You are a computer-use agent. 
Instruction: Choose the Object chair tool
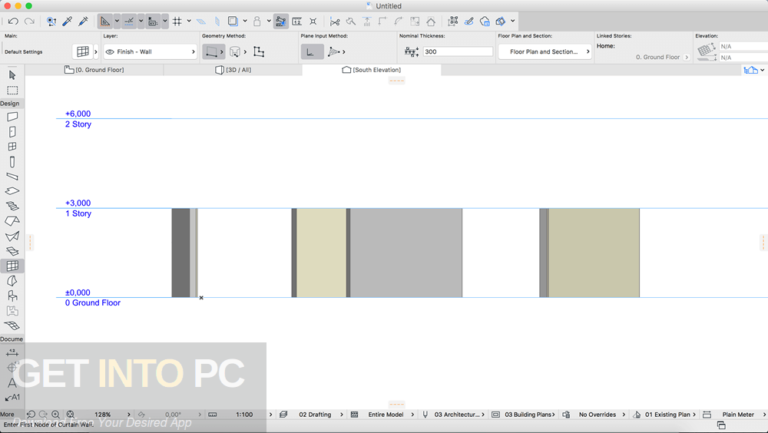click(x=12, y=296)
